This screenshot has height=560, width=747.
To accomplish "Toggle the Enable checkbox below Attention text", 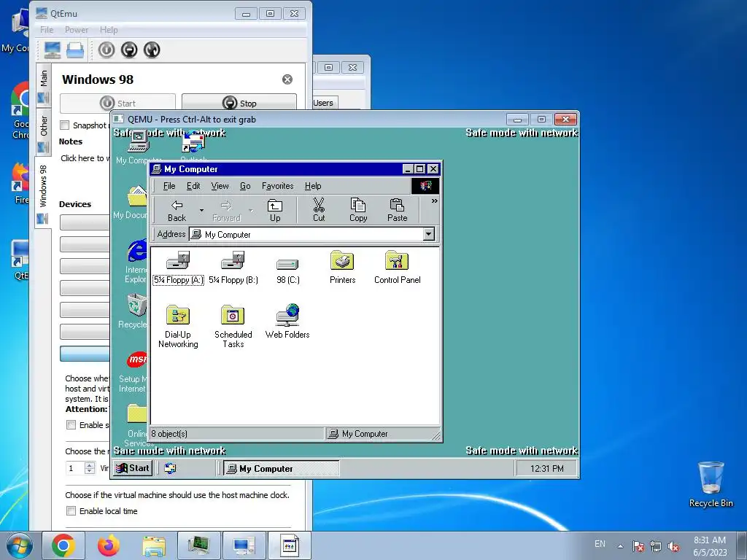I will (x=71, y=425).
